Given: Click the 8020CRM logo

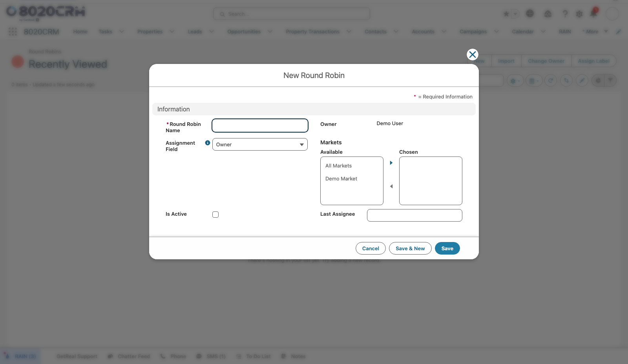Looking at the screenshot, I should point(46,13).
